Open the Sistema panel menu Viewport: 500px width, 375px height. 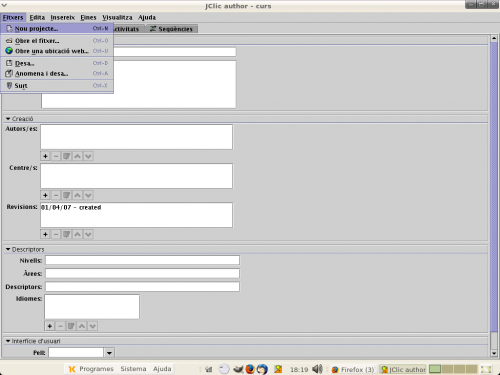click(133, 369)
